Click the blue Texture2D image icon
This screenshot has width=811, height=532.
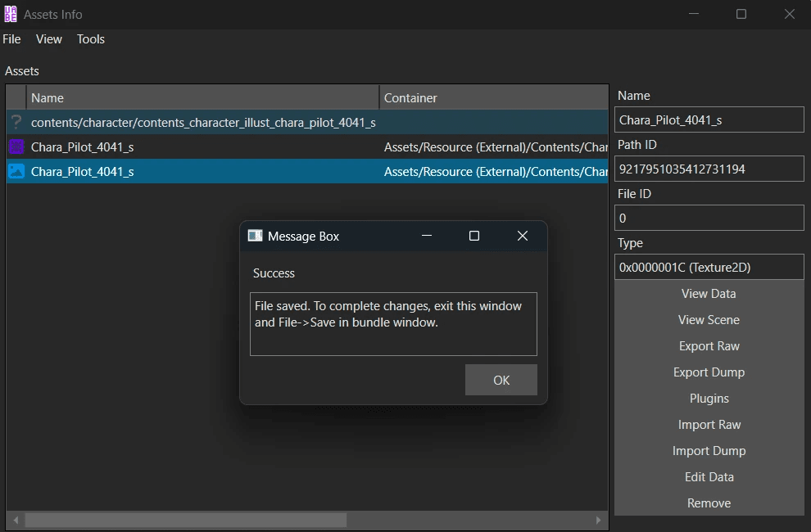coord(16,171)
